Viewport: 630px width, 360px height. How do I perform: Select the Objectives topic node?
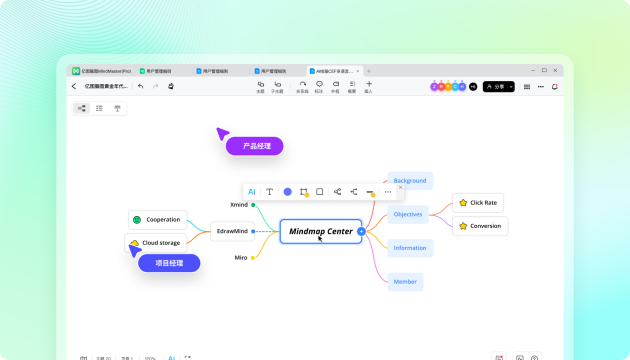tap(408, 215)
